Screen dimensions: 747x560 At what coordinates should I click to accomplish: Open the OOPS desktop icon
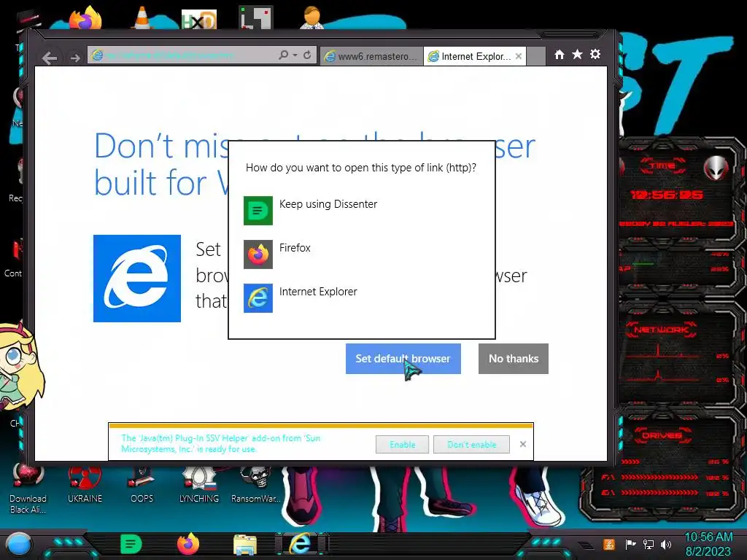pos(142,486)
